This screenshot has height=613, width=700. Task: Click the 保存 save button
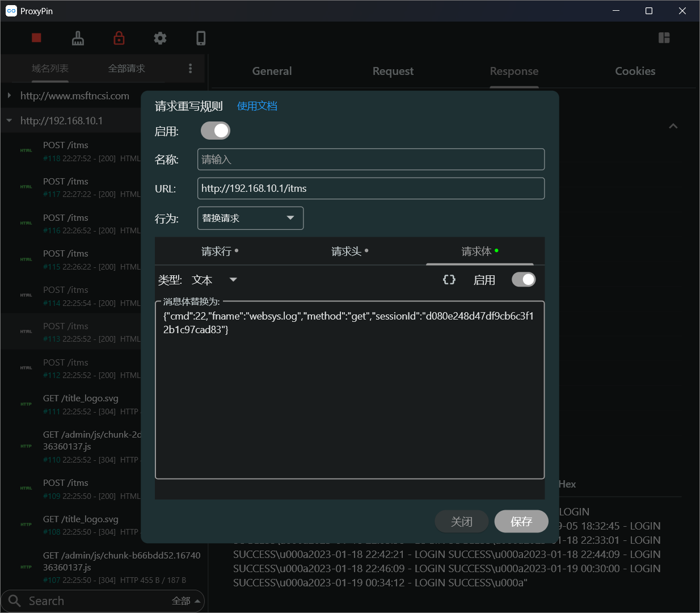[x=521, y=522]
